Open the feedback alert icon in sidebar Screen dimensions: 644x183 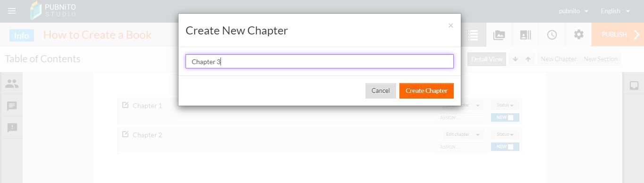12,128
